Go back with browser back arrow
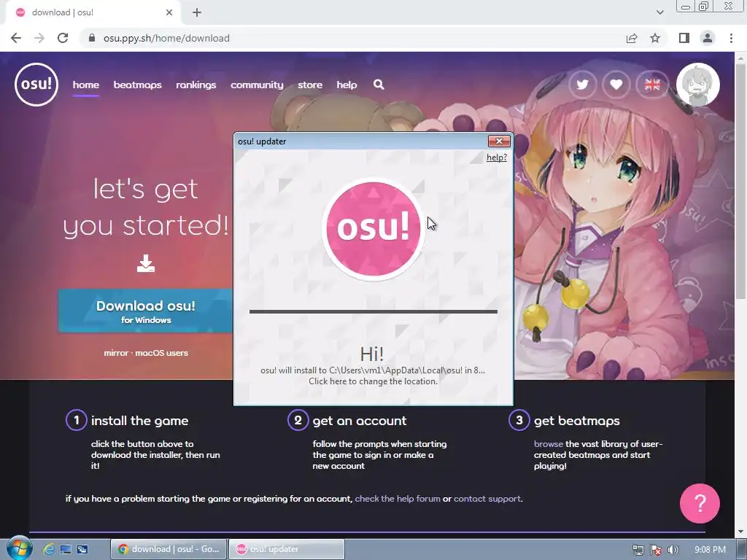 coord(16,38)
